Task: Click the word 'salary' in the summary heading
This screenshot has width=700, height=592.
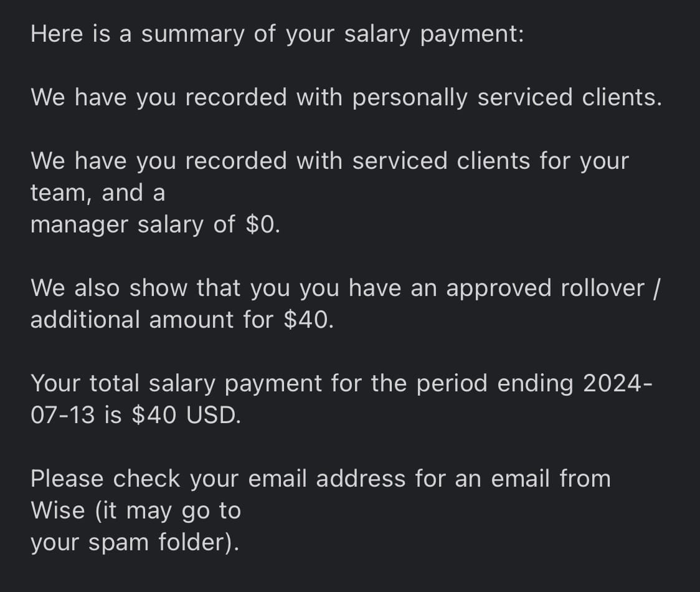Action: pos(377,34)
